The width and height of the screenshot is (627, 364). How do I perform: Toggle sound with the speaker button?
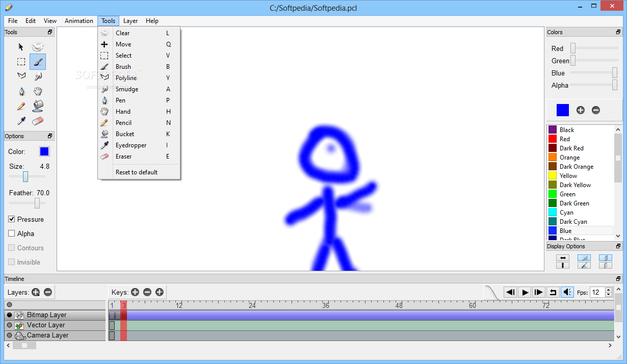coord(567,292)
